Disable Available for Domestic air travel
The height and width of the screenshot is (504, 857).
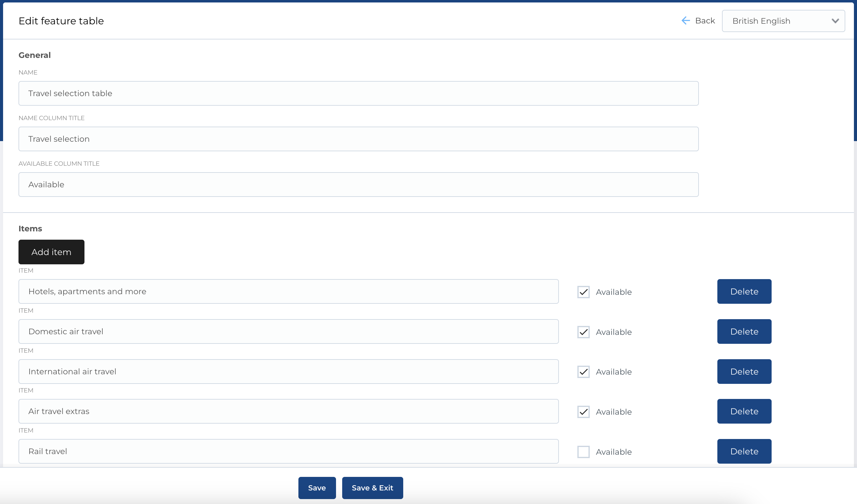[x=583, y=332]
